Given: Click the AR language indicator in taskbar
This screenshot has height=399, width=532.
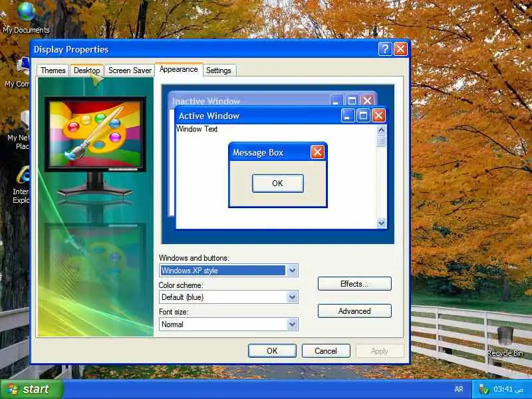Looking at the screenshot, I should click(x=459, y=389).
